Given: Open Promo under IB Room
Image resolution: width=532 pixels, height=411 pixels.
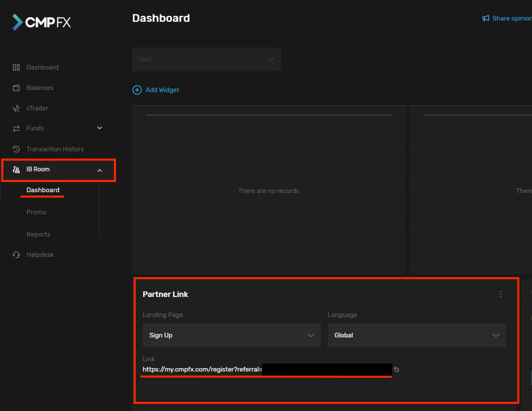Looking at the screenshot, I should tap(36, 212).
